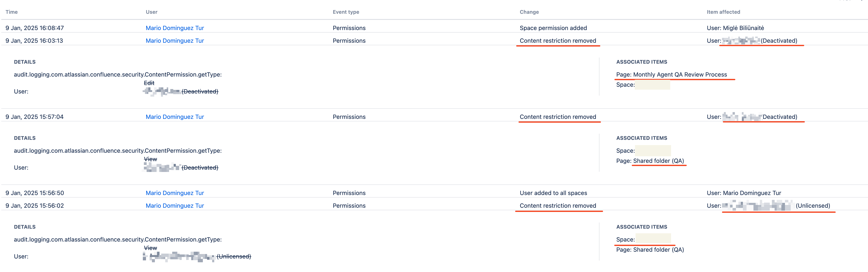868x272 pixels.
Task: Click the Change column header
Action: (529, 12)
